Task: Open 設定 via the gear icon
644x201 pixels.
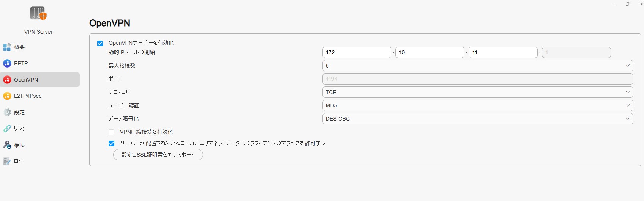Action: click(7, 112)
